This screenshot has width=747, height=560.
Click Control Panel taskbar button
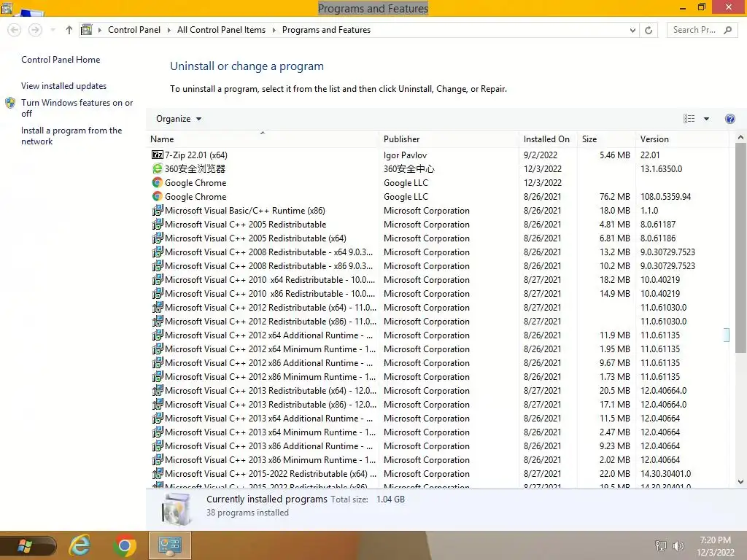tap(170, 545)
